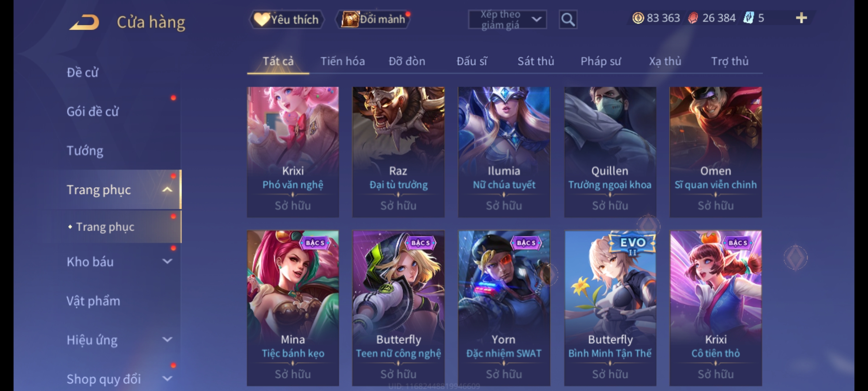Open Đổi mảnh fragment exchange
This screenshot has height=391, width=868.
[x=374, y=19]
